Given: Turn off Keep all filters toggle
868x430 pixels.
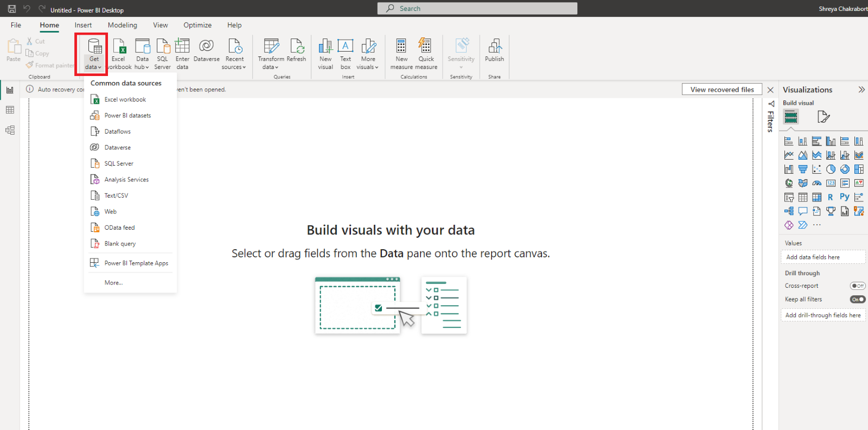Looking at the screenshot, I should click(x=857, y=299).
